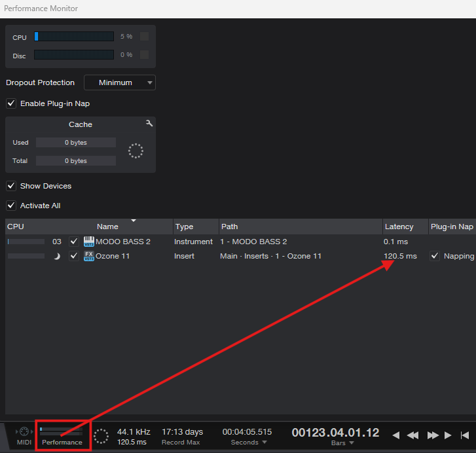Viewport: 476px width, 453px height.
Task: Click the Insert type cell
Action: pyautogui.click(x=184, y=256)
